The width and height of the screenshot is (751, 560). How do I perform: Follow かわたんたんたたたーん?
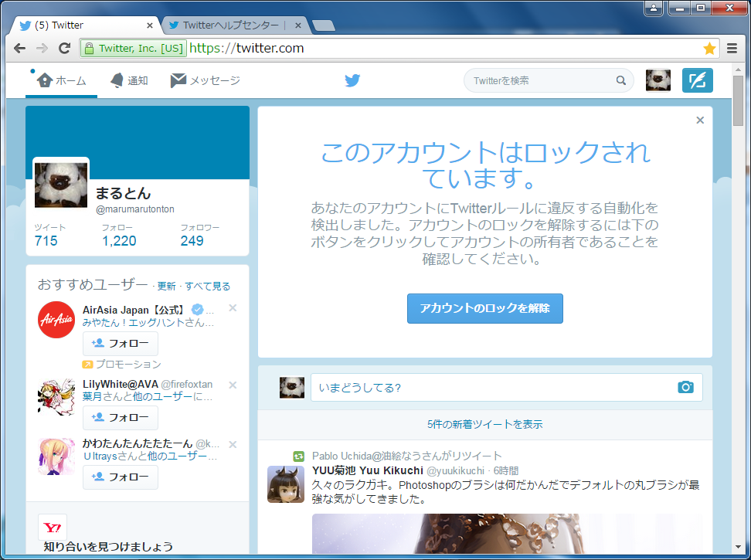(121, 477)
